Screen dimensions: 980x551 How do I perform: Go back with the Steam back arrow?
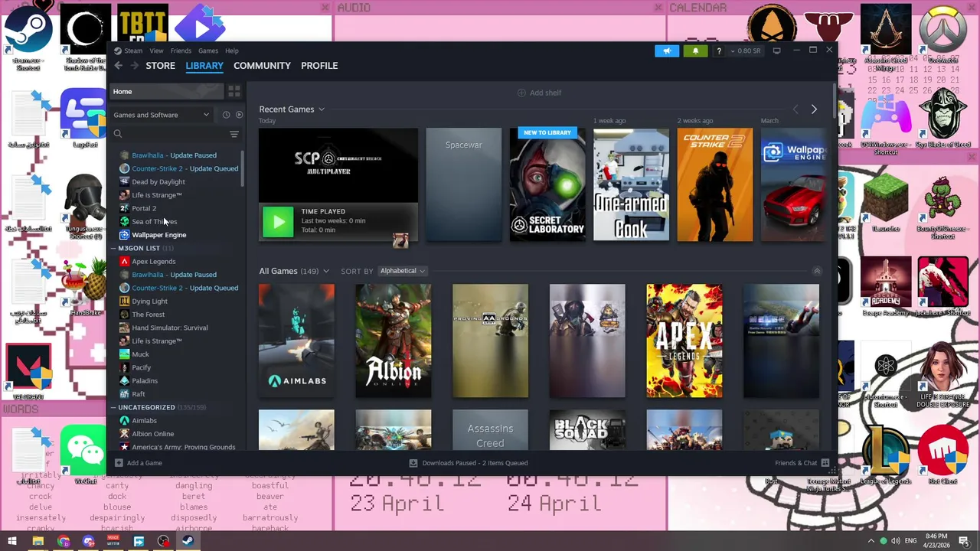119,66
